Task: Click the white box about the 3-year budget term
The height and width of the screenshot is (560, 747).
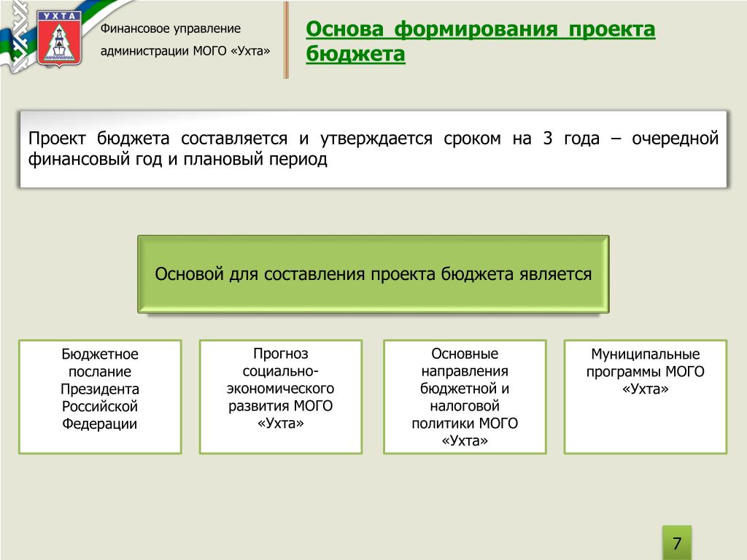Action: [x=373, y=149]
